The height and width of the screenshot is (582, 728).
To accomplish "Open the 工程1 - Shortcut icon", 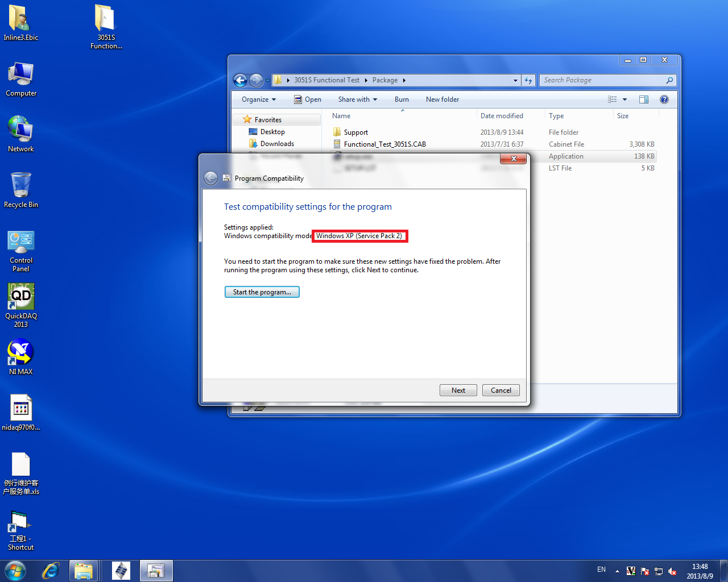I will coord(21,530).
